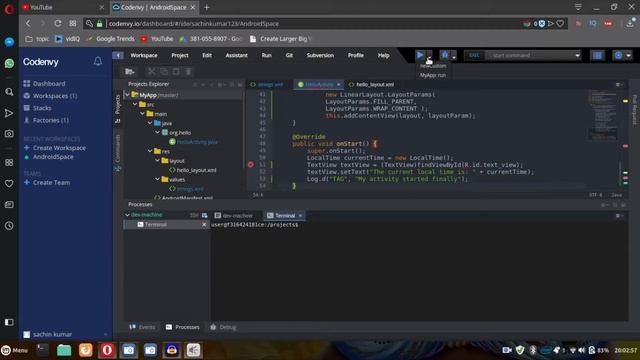Image resolution: width=640 pixels, height=360 pixels.
Task: Click the Codenvy notification bell
Action: pos(98,61)
